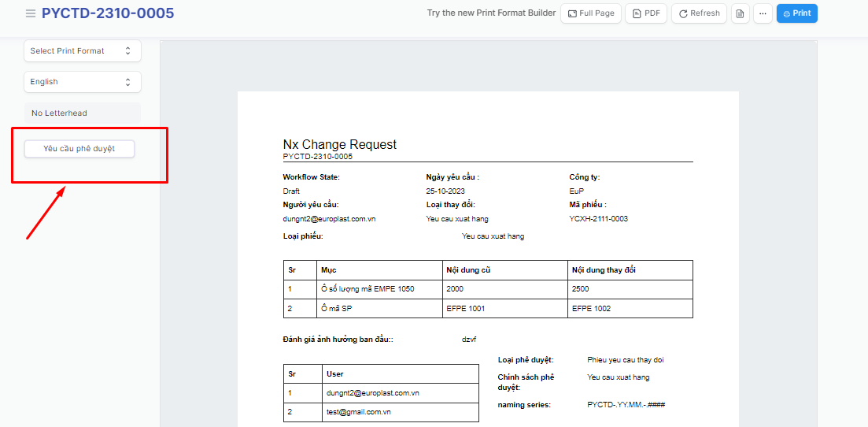
Task: Click the Nx Change Request heading in preview
Action: pyautogui.click(x=340, y=145)
